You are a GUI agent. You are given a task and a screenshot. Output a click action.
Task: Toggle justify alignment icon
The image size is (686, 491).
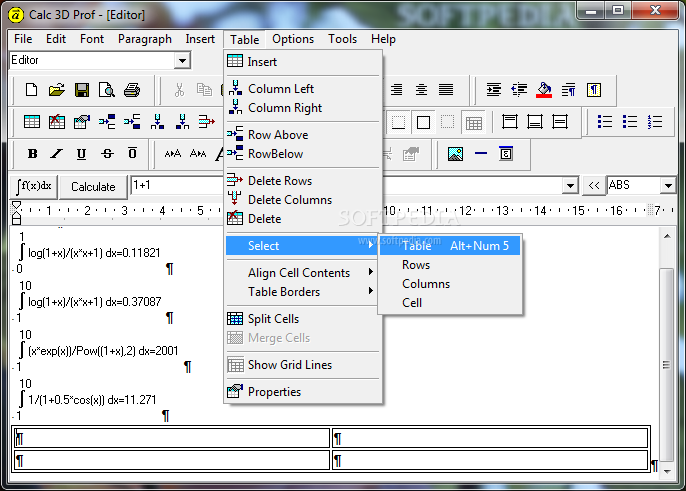pyautogui.click(x=446, y=90)
